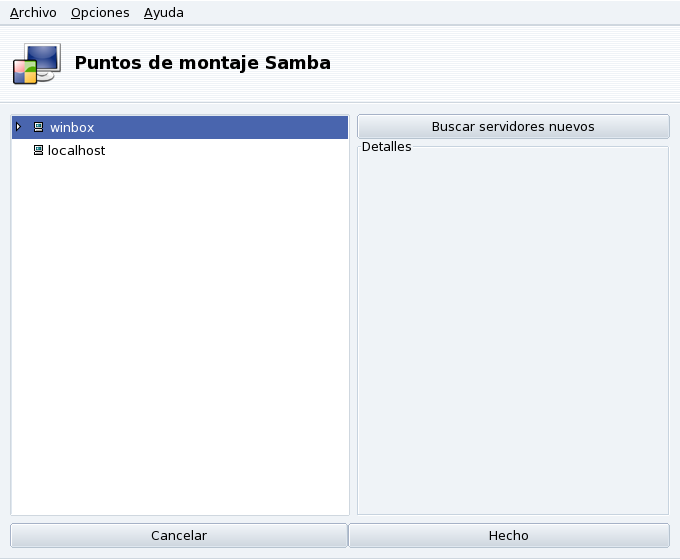Click the Cancelar button

click(179, 535)
